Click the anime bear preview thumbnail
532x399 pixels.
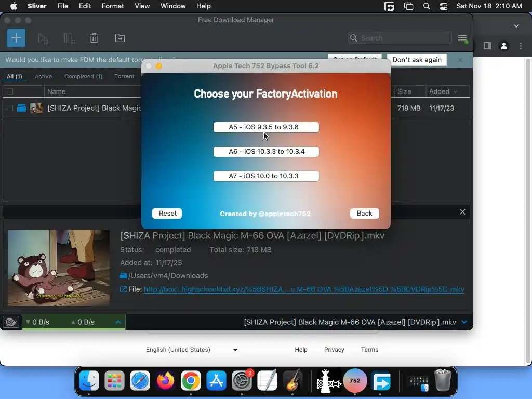pos(59,268)
